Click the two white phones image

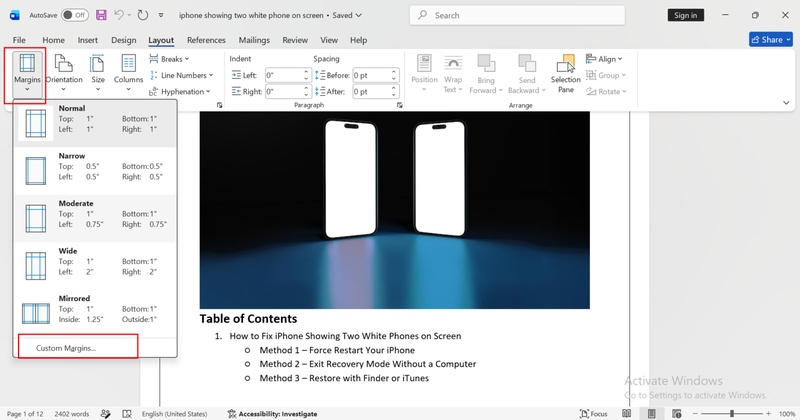tap(394, 210)
